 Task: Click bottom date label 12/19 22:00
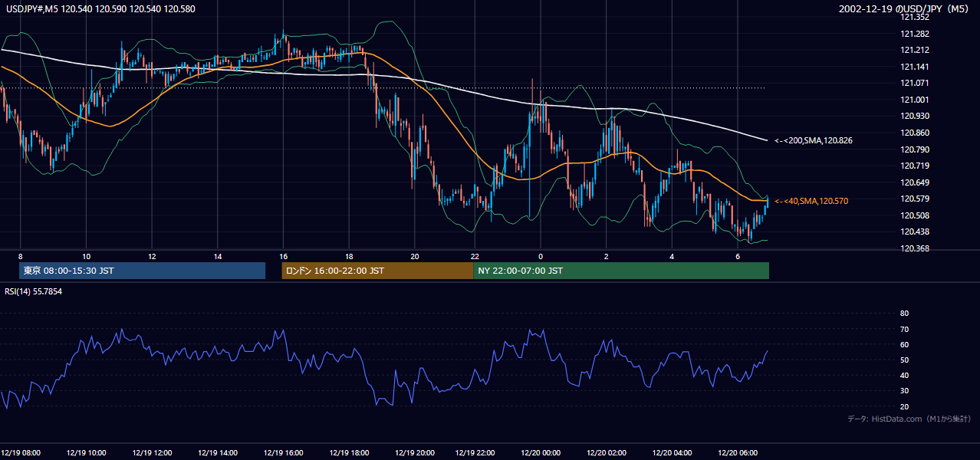tap(475, 453)
